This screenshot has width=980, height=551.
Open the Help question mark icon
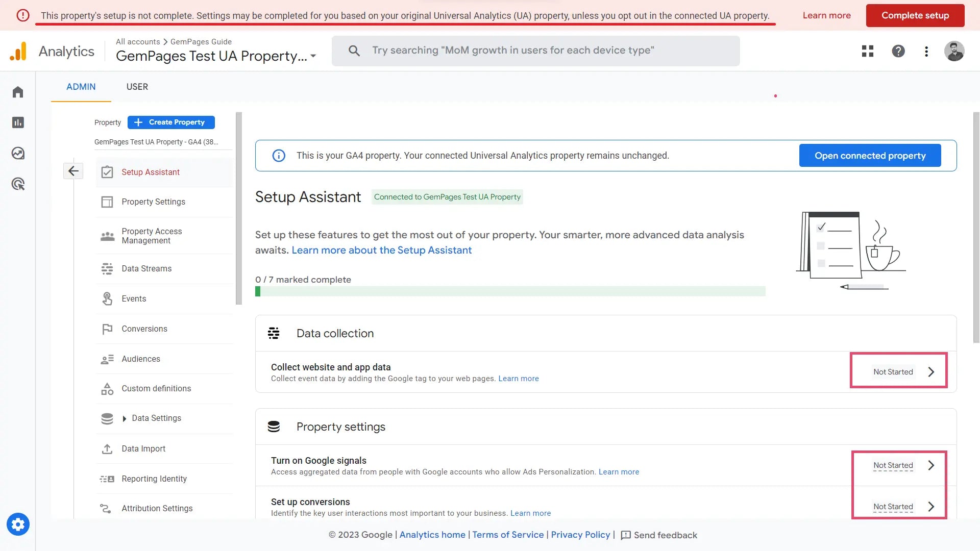(x=898, y=51)
